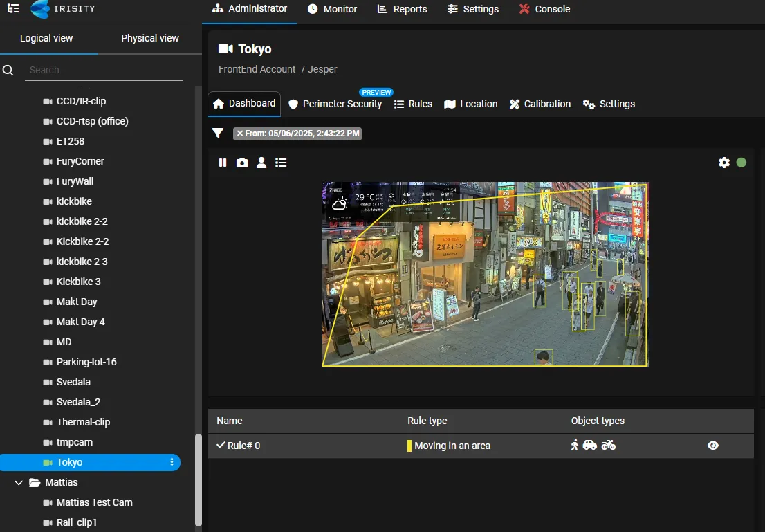Viewport: 765px width, 532px height.
Task: Focus the Search input field
Action: point(104,70)
